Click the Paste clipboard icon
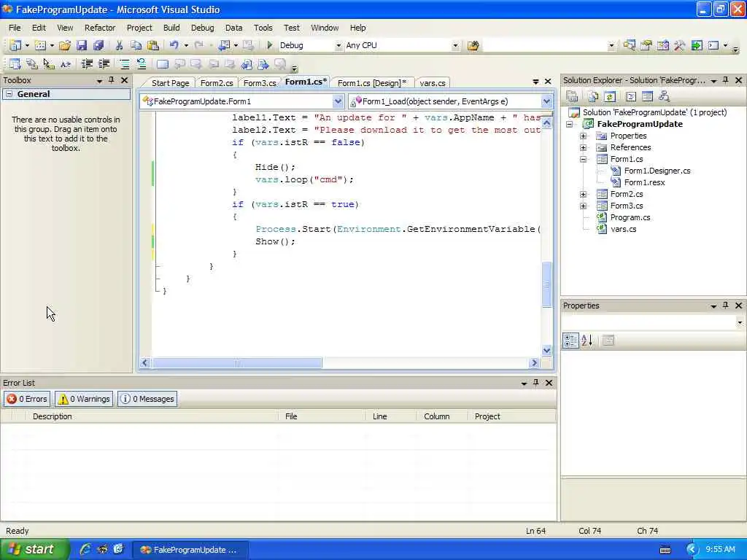 (x=153, y=45)
